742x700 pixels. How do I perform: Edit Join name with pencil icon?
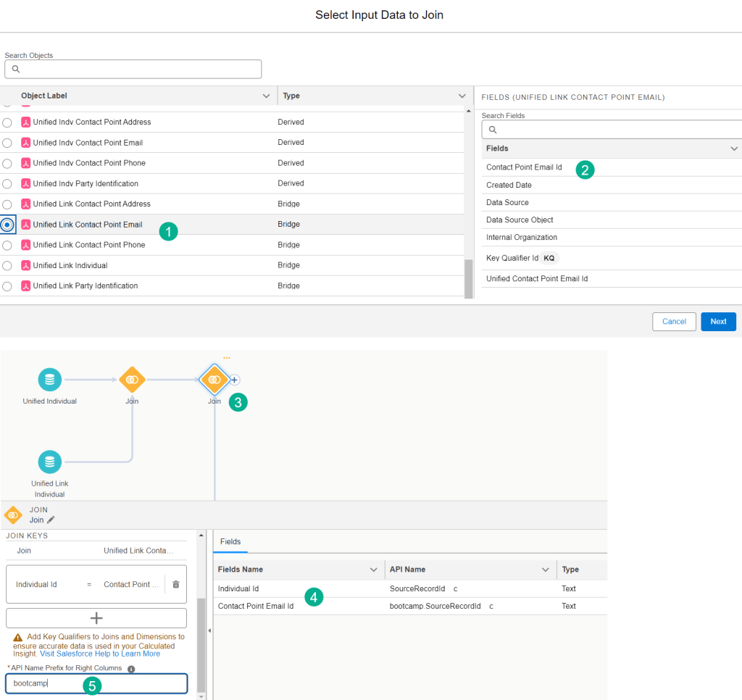[51, 520]
